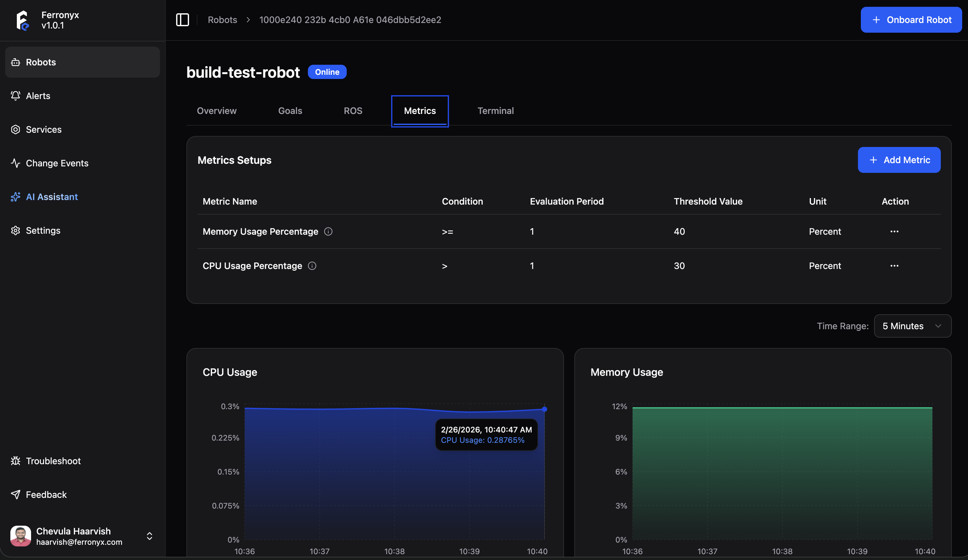Image resolution: width=968 pixels, height=560 pixels.
Task: Click Robots breadcrumb link
Action: click(x=222, y=20)
